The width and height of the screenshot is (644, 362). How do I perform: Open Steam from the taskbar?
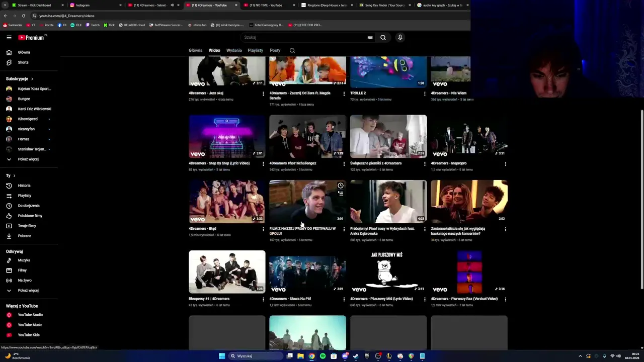pos(356,356)
